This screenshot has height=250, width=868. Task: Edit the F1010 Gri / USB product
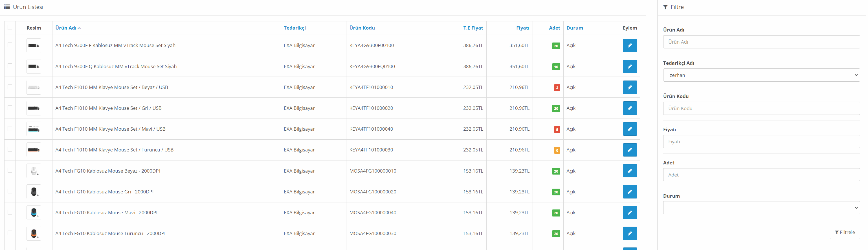coord(629,108)
